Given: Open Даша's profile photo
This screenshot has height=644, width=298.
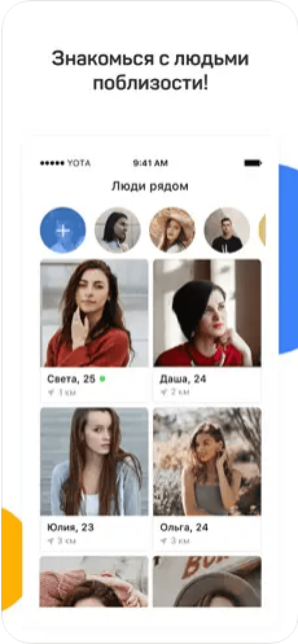Looking at the screenshot, I should point(207,313).
